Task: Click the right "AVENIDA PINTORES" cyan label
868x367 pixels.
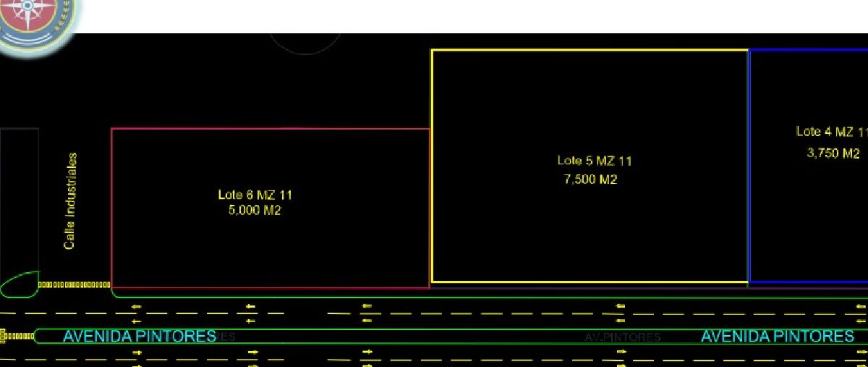Action: pyautogui.click(x=777, y=336)
